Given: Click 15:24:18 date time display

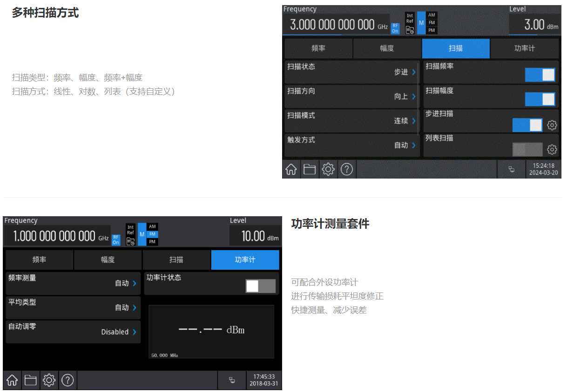Looking at the screenshot, I should [x=544, y=169].
